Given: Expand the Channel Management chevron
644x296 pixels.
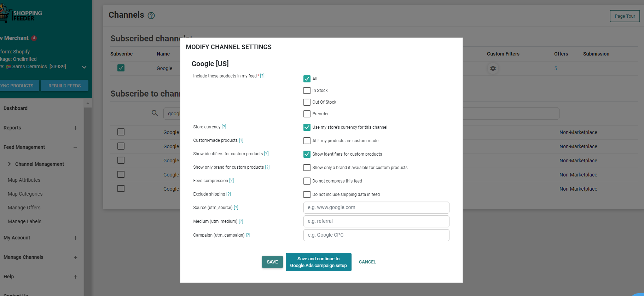Looking at the screenshot, I should (10, 164).
